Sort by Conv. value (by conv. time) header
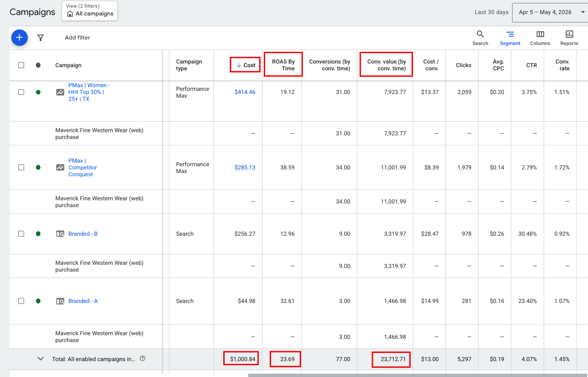This screenshot has width=588, height=377. [386, 65]
